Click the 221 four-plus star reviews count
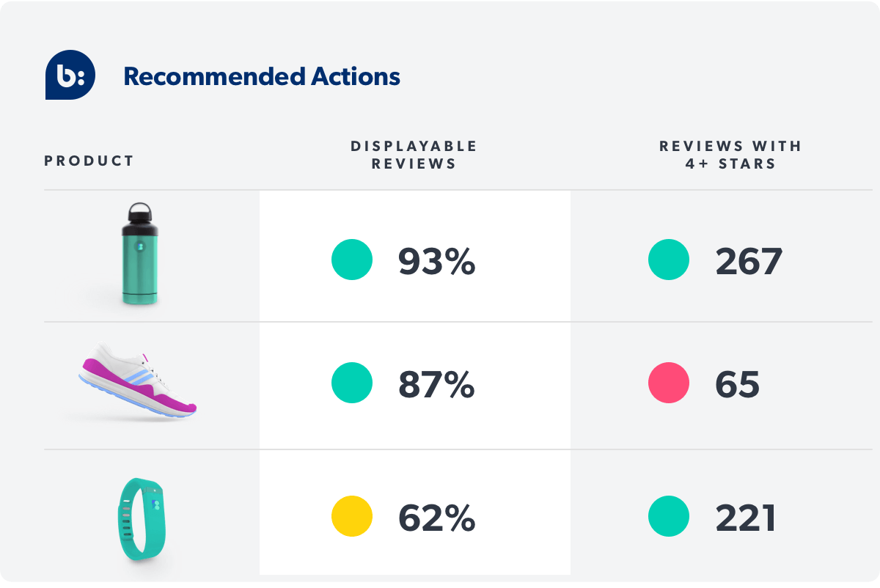Image resolution: width=880 pixels, height=588 pixels. tap(746, 518)
